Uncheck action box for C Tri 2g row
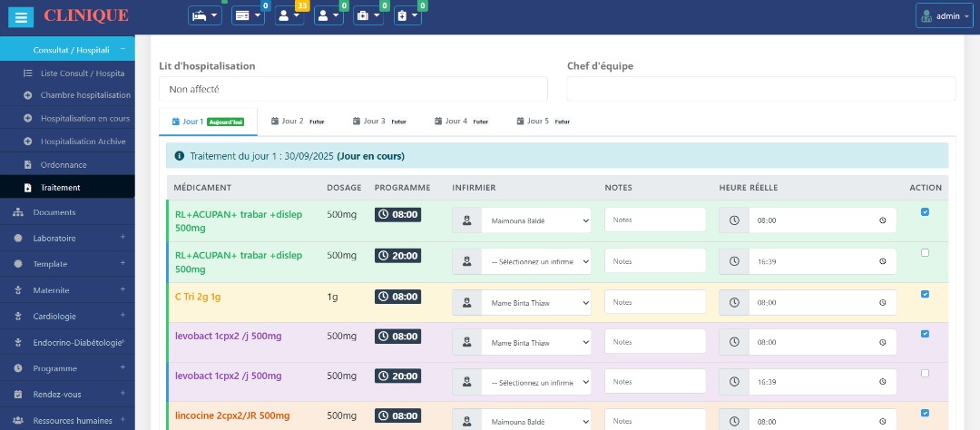980x430 pixels. tap(925, 294)
